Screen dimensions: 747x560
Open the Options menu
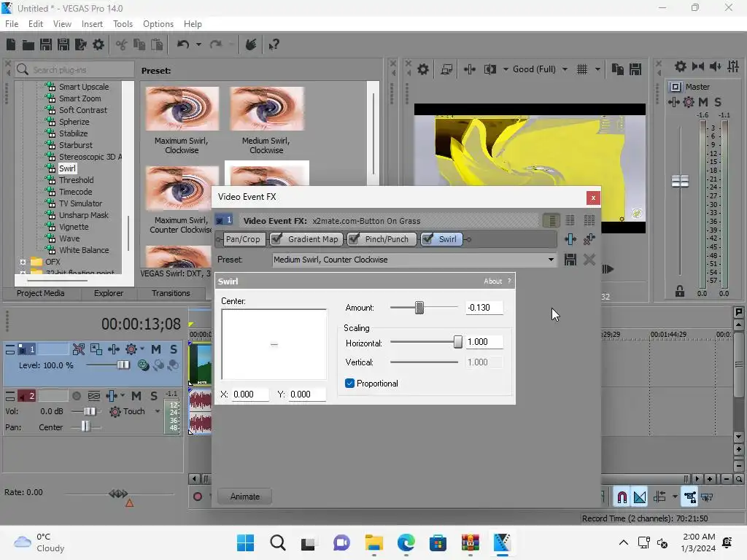[x=158, y=24]
